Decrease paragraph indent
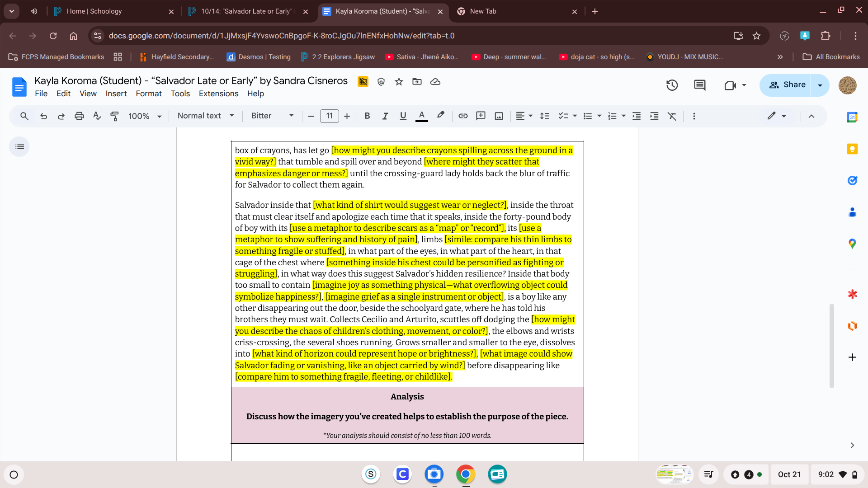Image resolution: width=868 pixels, height=488 pixels. point(637,116)
